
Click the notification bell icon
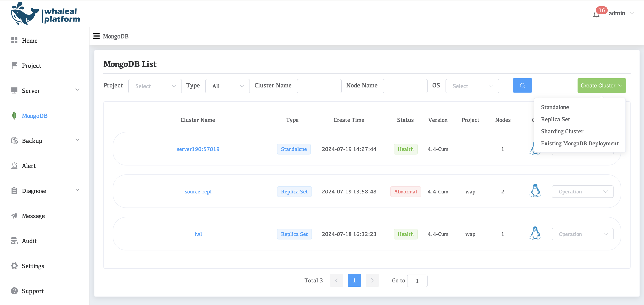[x=596, y=15]
